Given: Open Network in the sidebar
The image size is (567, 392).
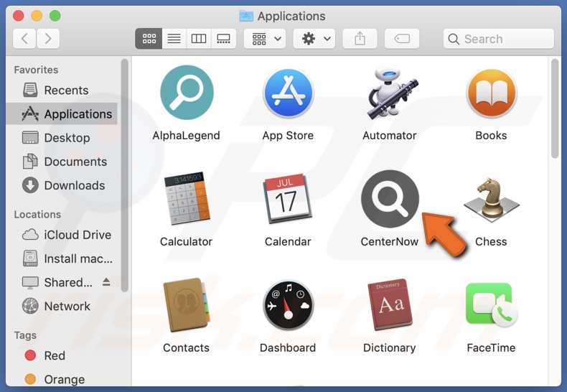Looking at the screenshot, I should [x=62, y=307].
